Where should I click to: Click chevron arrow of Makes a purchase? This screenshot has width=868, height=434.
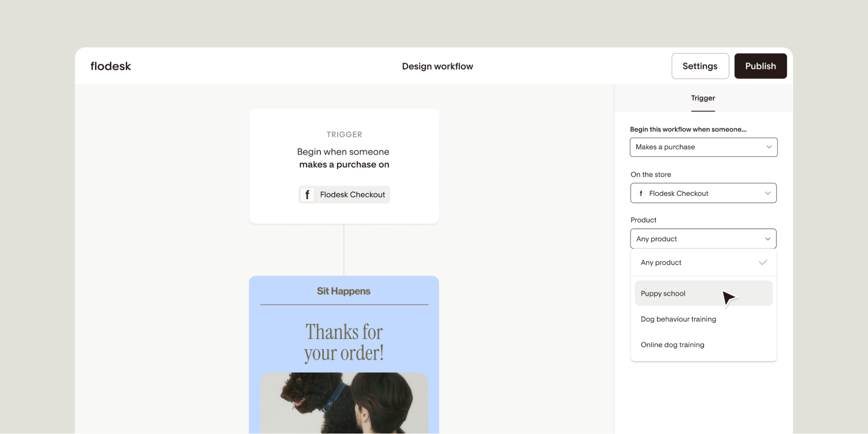769,147
